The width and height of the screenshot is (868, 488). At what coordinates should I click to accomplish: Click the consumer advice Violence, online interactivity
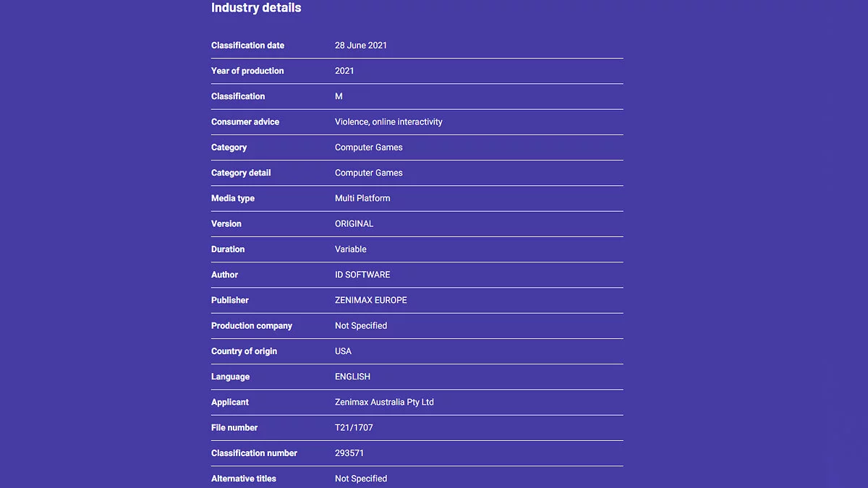click(x=388, y=122)
